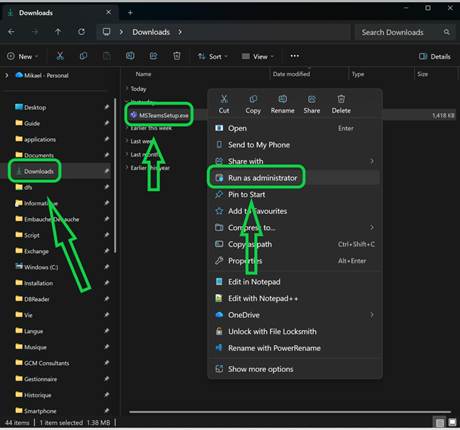Screen dimensions: 460x430
Task: Click the search magnifier icon
Action: coord(447,32)
